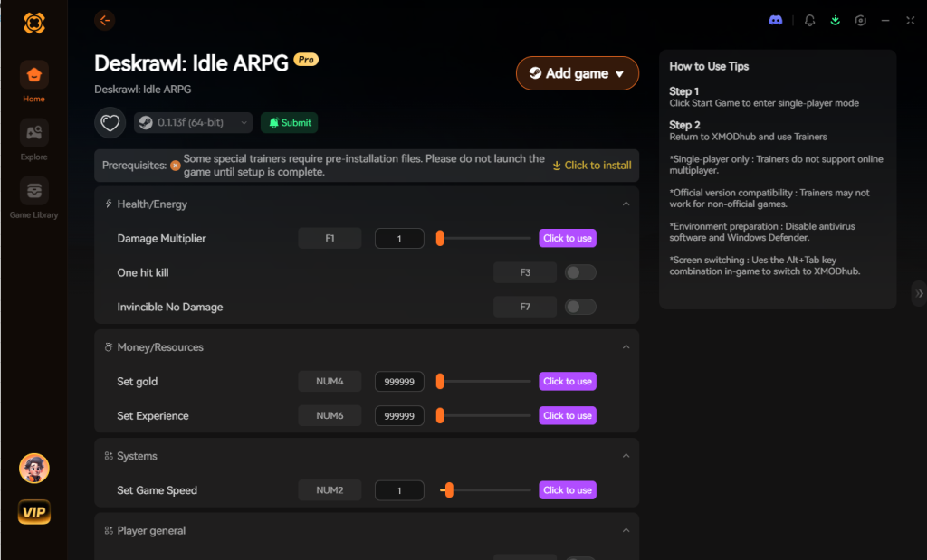The image size is (927, 560).
Task: Collapse the Systems section
Action: 626,455
